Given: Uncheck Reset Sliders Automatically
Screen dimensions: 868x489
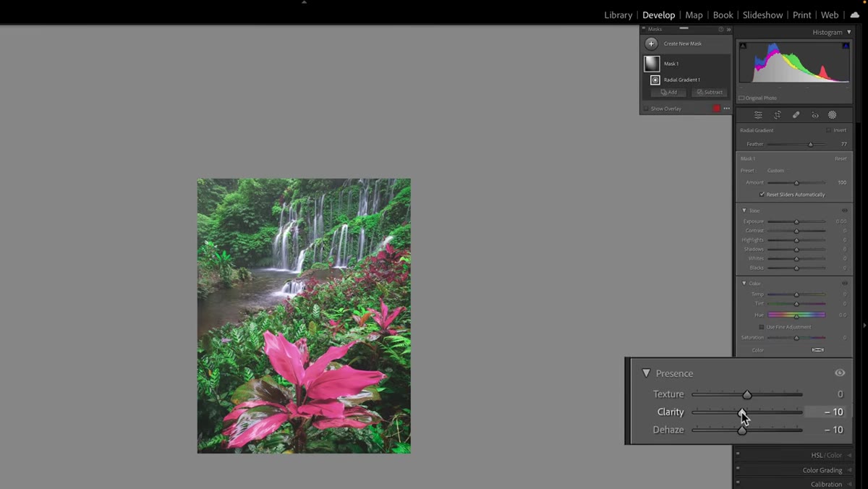Looking at the screenshot, I should coord(762,195).
